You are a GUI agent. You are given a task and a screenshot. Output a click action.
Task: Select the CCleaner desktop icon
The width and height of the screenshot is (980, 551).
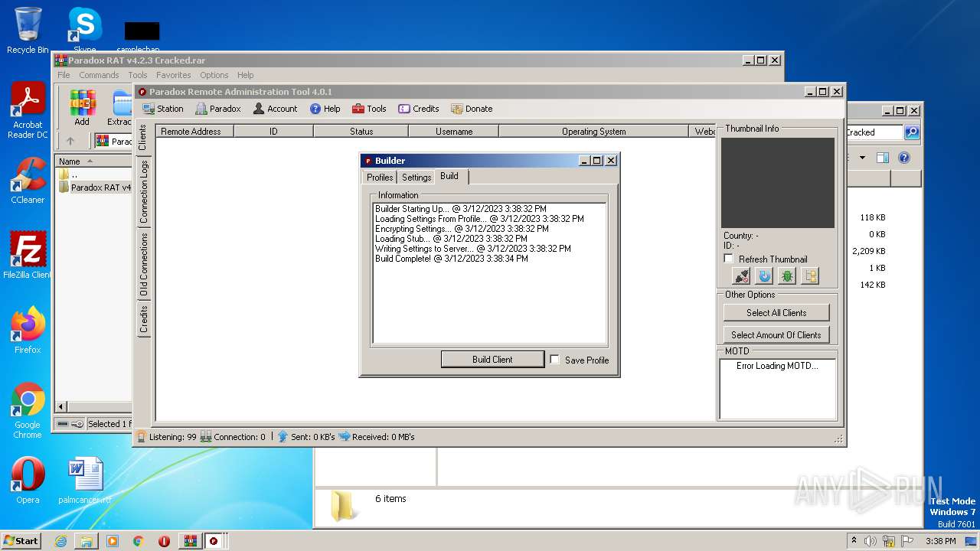28,181
